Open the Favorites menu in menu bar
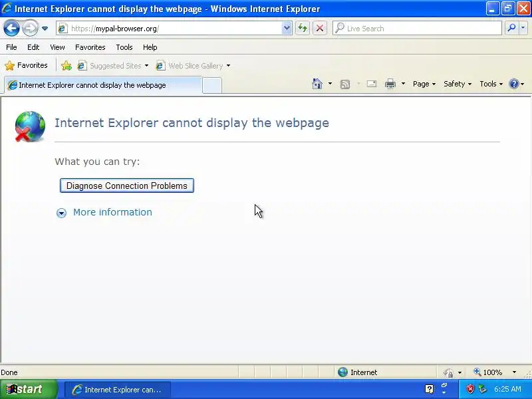The width and height of the screenshot is (532, 399). click(90, 47)
